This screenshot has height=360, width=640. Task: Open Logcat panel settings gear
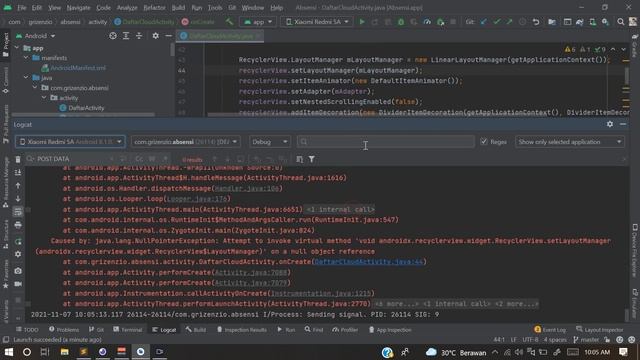click(610, 124)
